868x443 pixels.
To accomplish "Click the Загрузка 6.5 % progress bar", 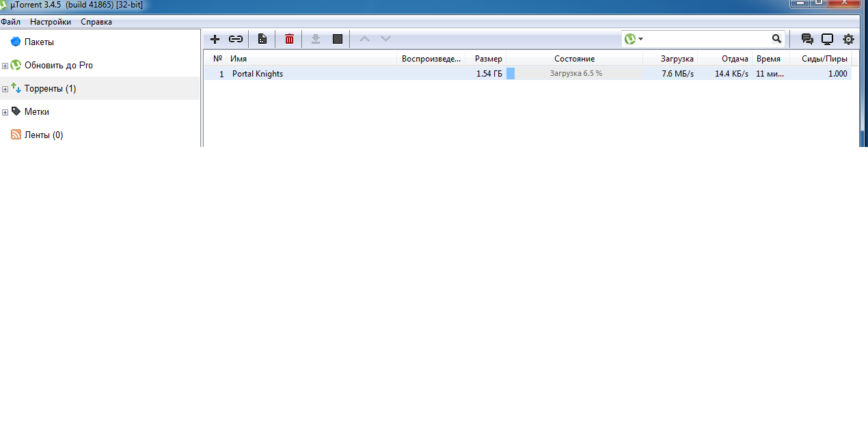I will click(x=575, y=74).
